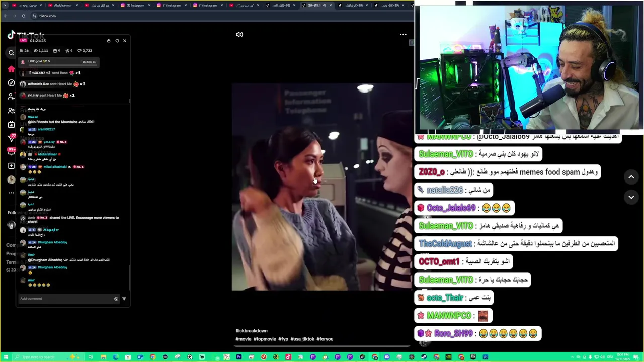Go to TikTok Home icon
This screenshot has height=362, width=644.
(x=11, y=69)
